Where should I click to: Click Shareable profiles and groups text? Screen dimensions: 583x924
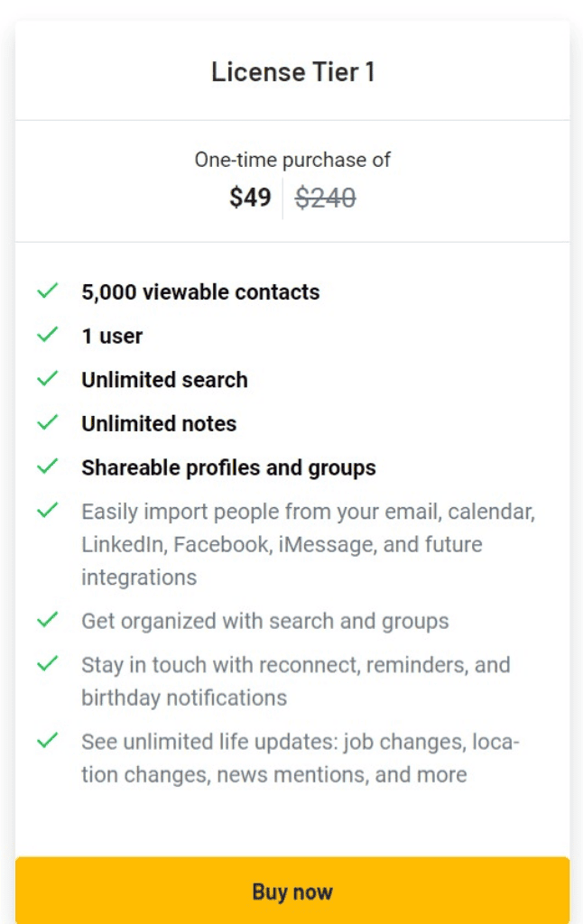(x=228, y=467)
